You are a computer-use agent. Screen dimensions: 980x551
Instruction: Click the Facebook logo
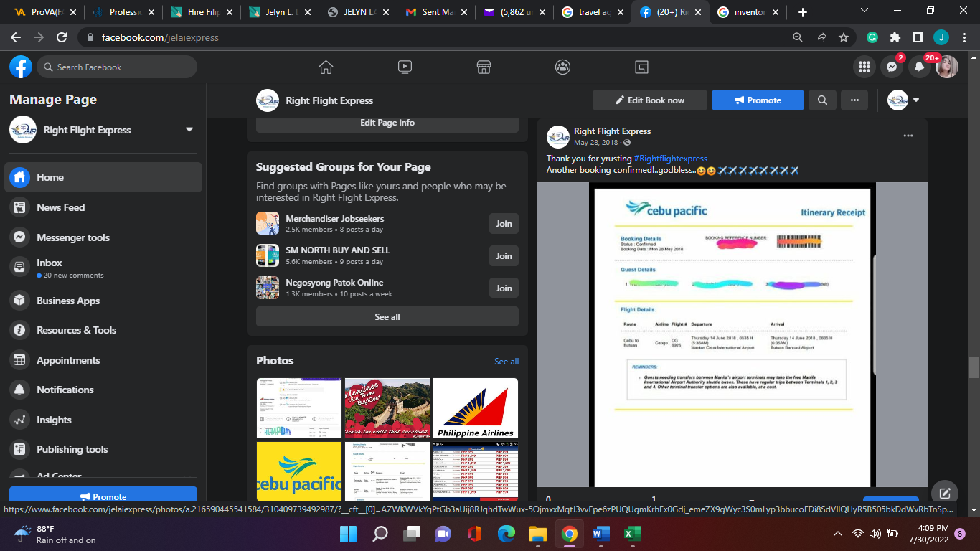pos(21,67)
